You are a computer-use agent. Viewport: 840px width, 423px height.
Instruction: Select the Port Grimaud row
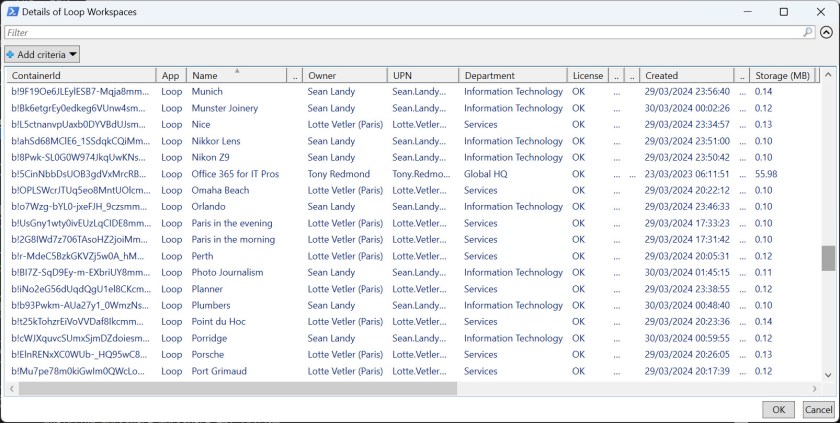(x=413, y=371)
